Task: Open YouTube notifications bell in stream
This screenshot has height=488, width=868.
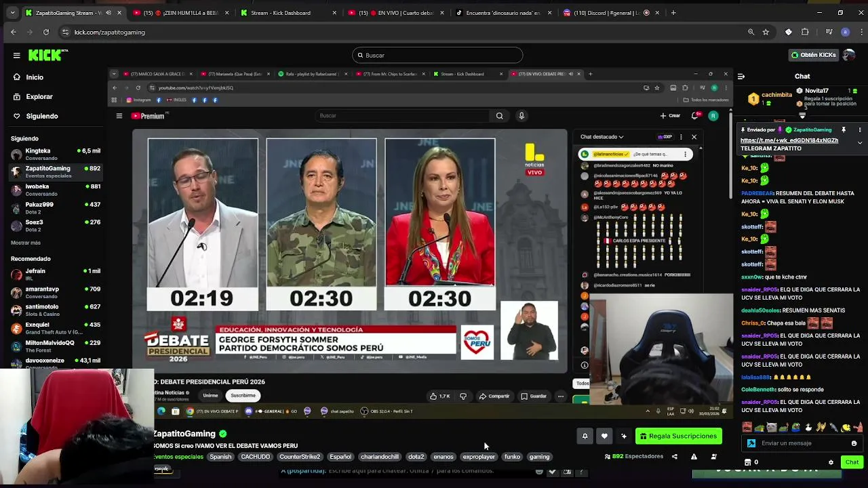Action: [x=695, y=116]
